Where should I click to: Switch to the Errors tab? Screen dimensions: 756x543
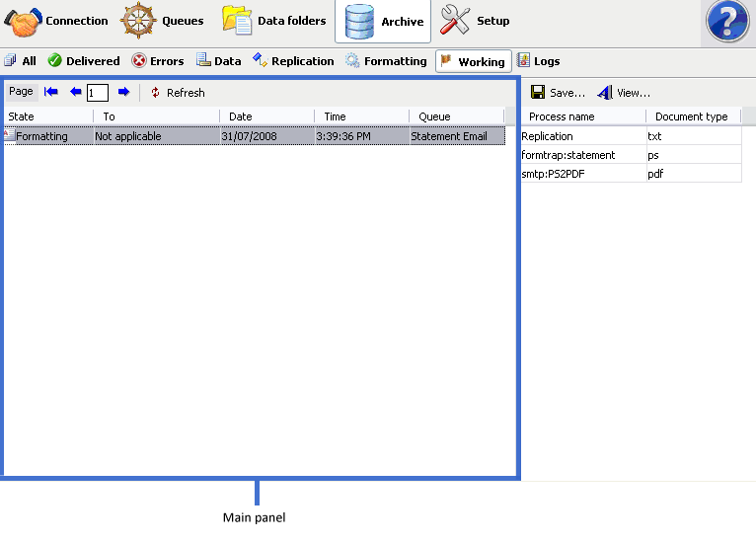pyautogui.click(x=158, y=61)
